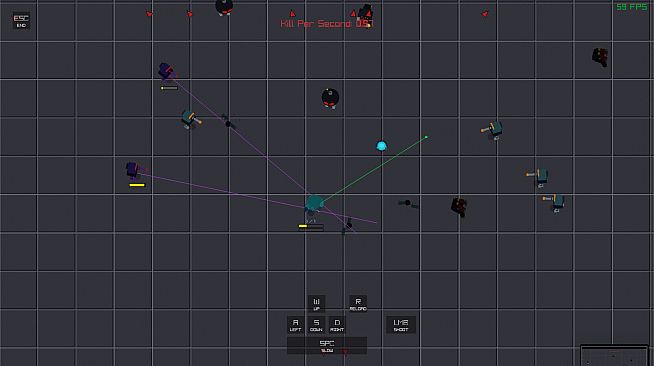Click the ESC END button
The height and width of the screenshot is (366, 654).
[x=21, y=20]
